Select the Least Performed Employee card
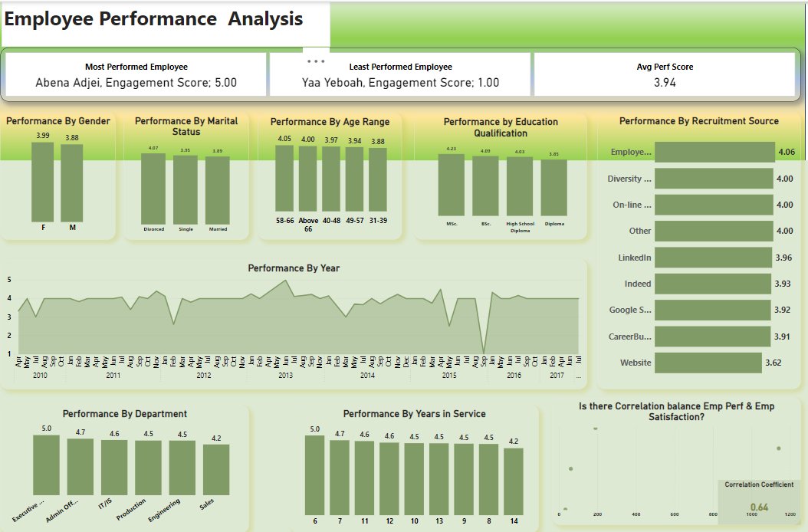Screen dimensions: 808x532 coord(400,74)
